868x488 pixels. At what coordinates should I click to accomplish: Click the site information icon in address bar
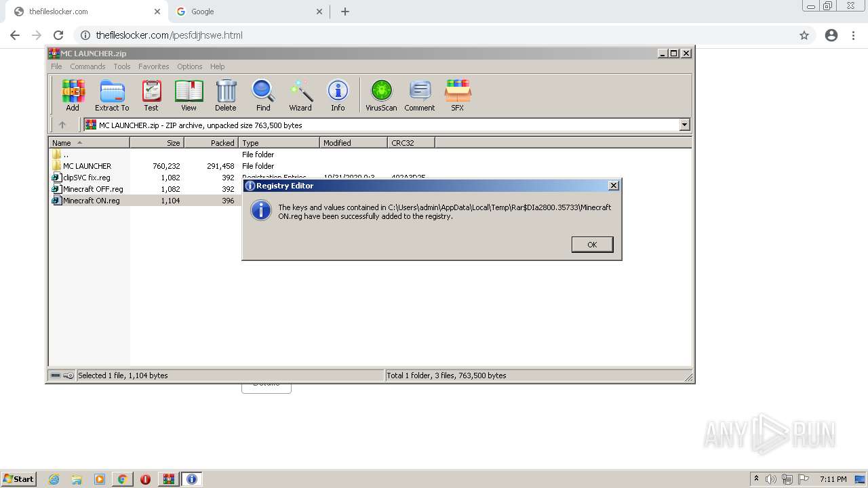point(85,35)
